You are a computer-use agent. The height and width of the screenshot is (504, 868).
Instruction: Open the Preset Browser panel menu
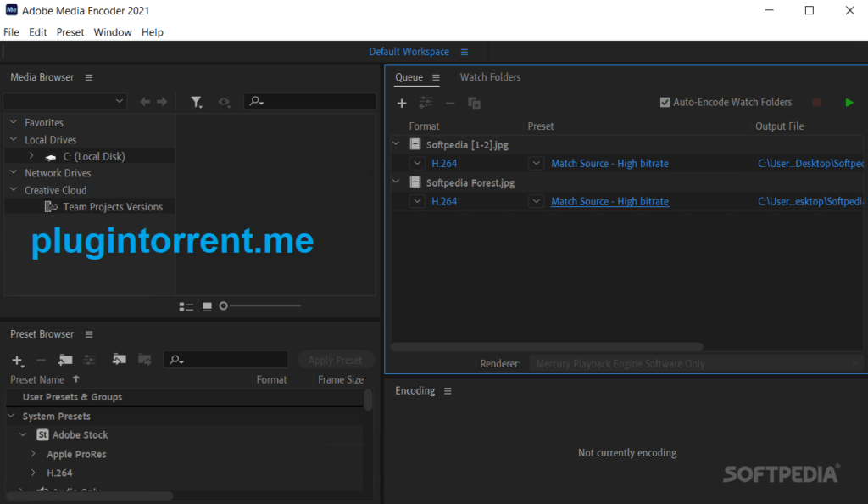(x=88, y=334)
